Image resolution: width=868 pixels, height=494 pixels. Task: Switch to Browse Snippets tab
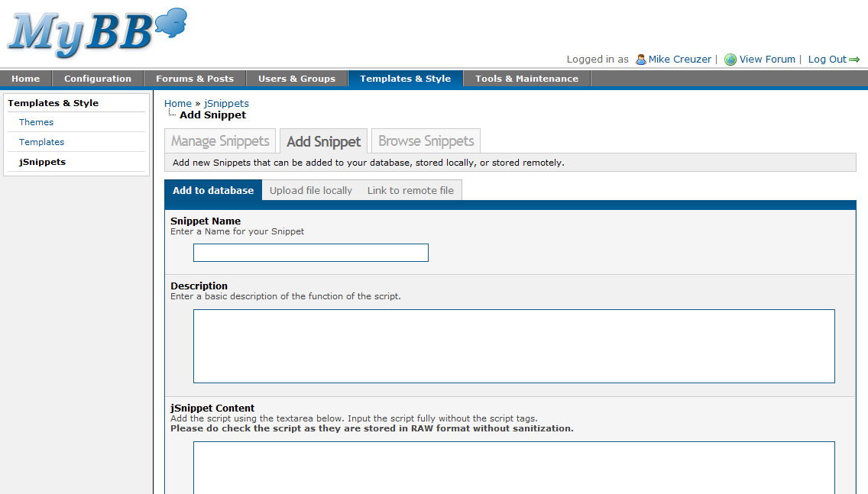coord(426,141)
